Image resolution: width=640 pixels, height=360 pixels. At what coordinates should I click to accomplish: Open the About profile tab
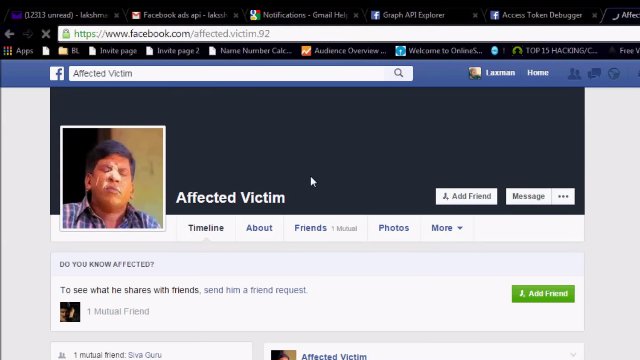[x=259, y=228]
